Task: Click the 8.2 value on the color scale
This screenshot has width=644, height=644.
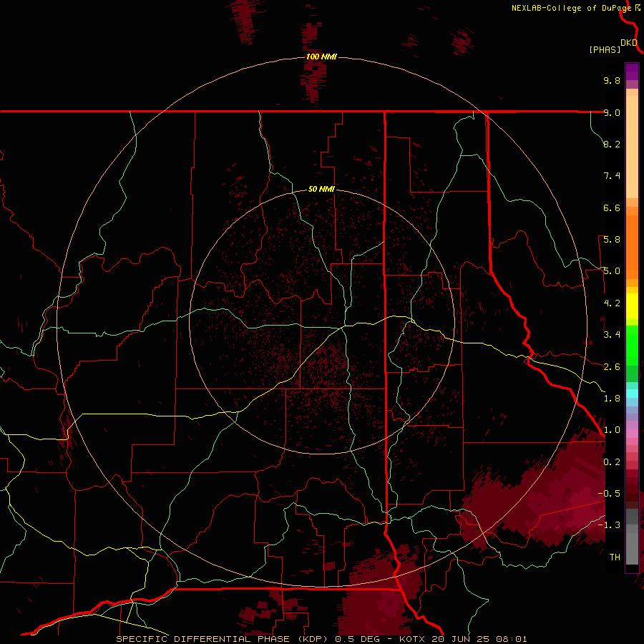Action: [612, 144]
